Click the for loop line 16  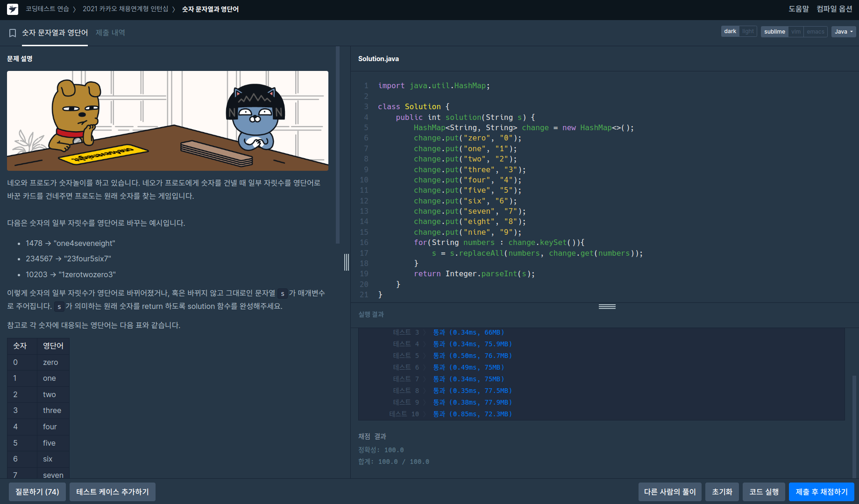[499, 243]
